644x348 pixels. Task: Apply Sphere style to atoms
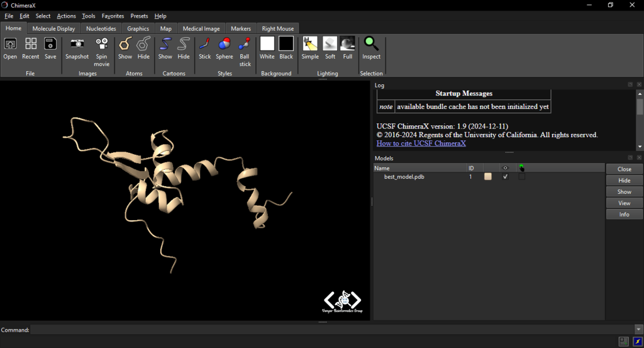point(225,48)
